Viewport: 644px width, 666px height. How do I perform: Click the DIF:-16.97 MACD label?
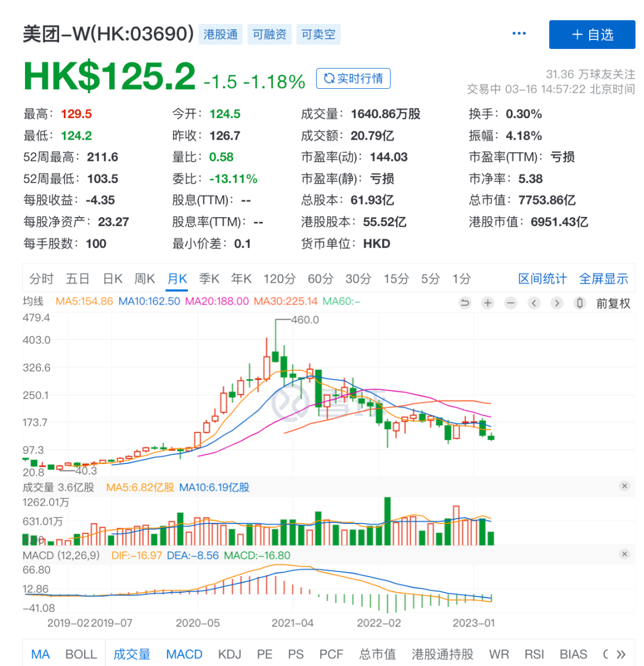click(137, 556)
